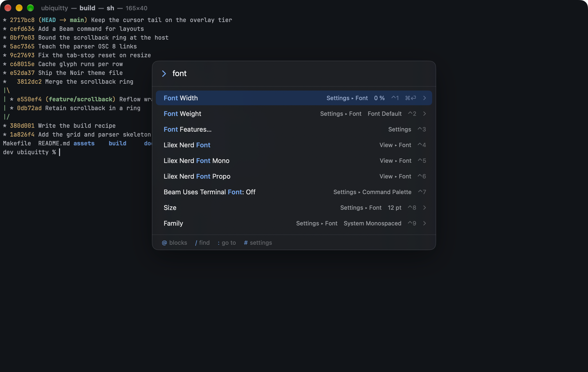
Task: Choose Lilex Nerd Font Propo entry
Action: click(x=294, y=176)
